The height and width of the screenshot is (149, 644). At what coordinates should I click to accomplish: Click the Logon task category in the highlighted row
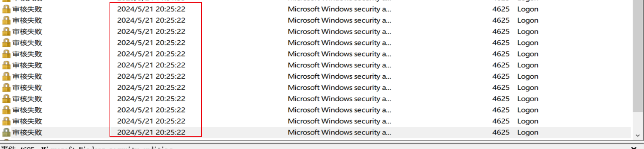click(x=527, y=133)
